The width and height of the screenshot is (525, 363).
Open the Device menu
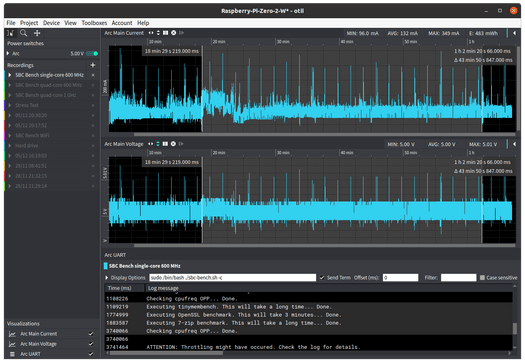pyautogui.click(x=51, y=23)
